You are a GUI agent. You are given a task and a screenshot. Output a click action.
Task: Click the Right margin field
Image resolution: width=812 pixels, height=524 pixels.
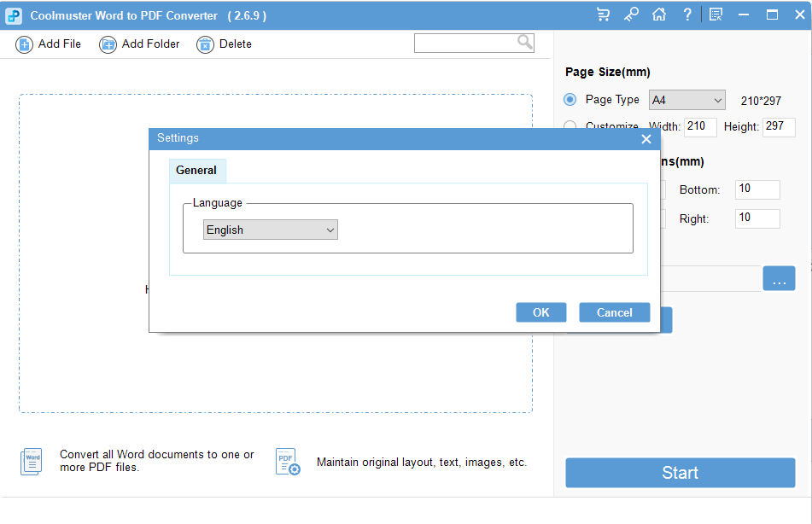point(757,218)
